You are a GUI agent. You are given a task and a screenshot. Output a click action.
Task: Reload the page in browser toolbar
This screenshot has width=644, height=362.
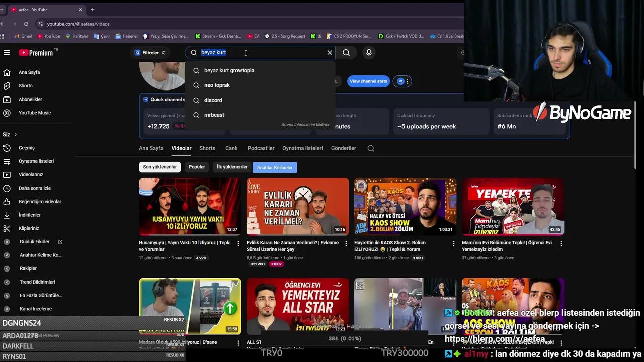(x=26, y=24)
